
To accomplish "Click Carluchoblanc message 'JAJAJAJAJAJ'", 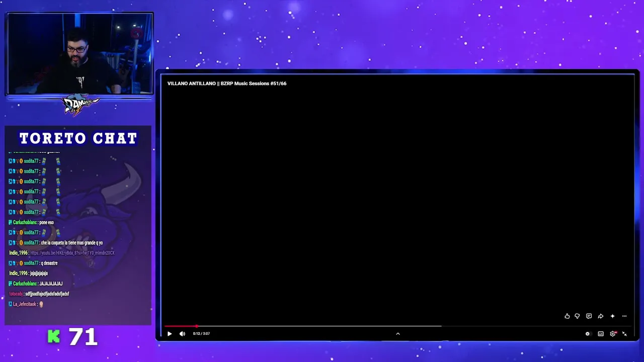I will [x=51, y=284].
